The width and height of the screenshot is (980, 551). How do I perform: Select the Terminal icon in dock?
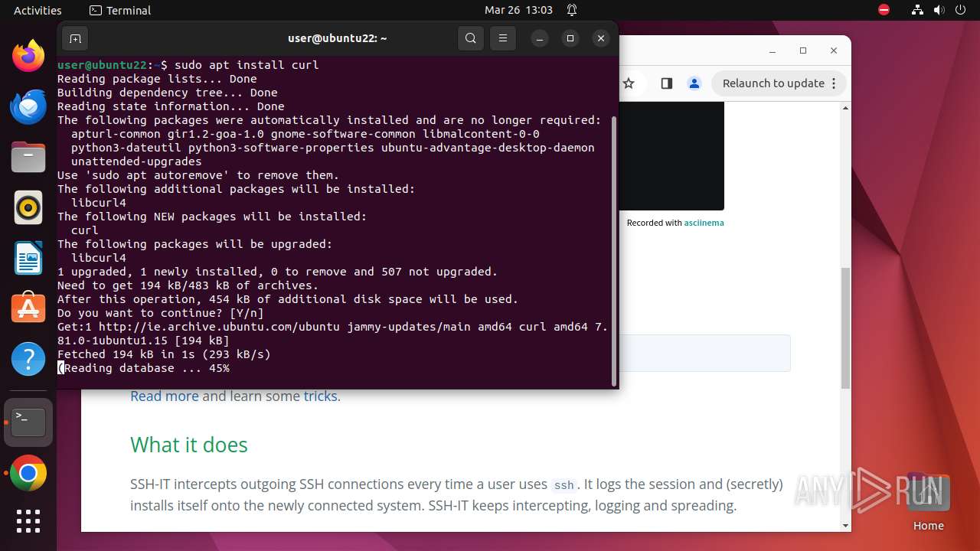[28, 422]
